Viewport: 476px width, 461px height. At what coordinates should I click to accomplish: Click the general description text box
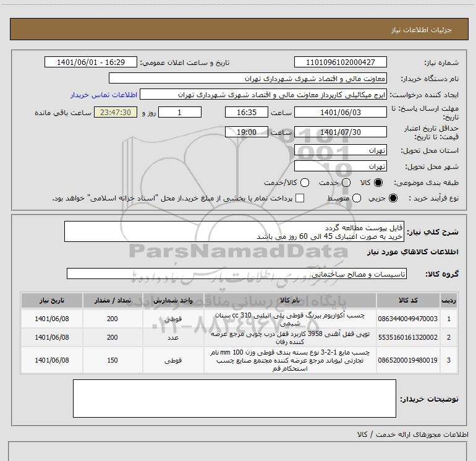(x=234, y=231)
